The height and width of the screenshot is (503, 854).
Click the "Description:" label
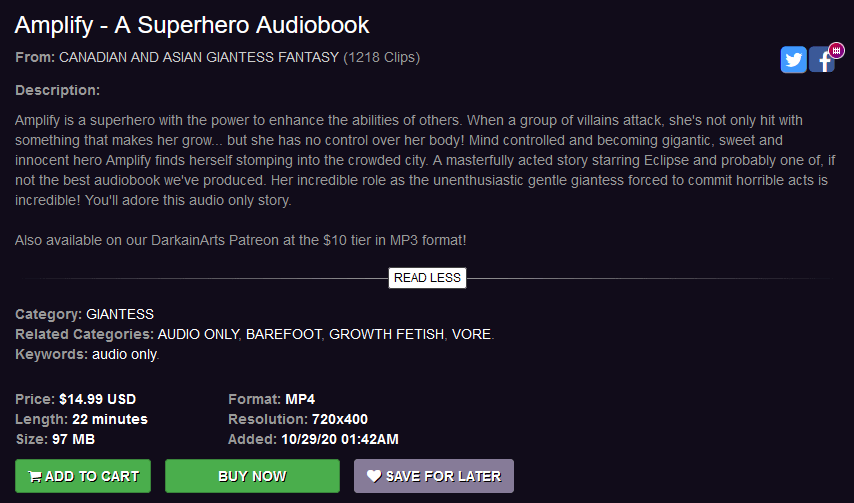click(x=57, y=91)
